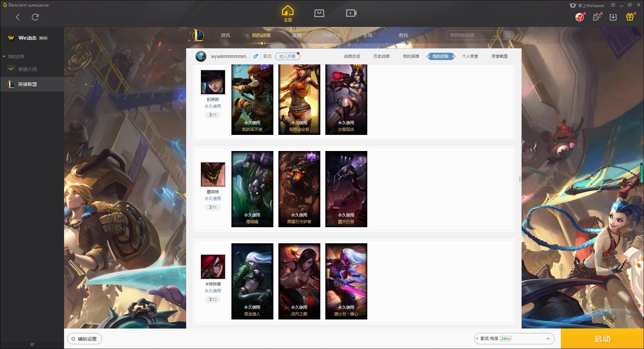Expand the 影流 电信 server dropdown
Screen dimensions: 644x349
pyautogui.click(x=514, y=339)
